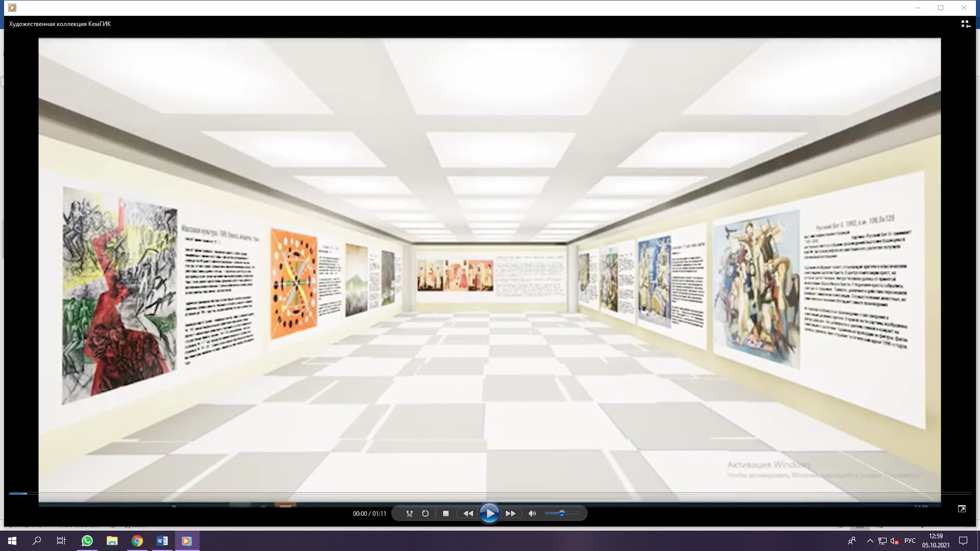Image resolution: width=980 pixels, height=551 pixels.
Task: Play the video with the blue Play button
Action: (x=489, y=513)
